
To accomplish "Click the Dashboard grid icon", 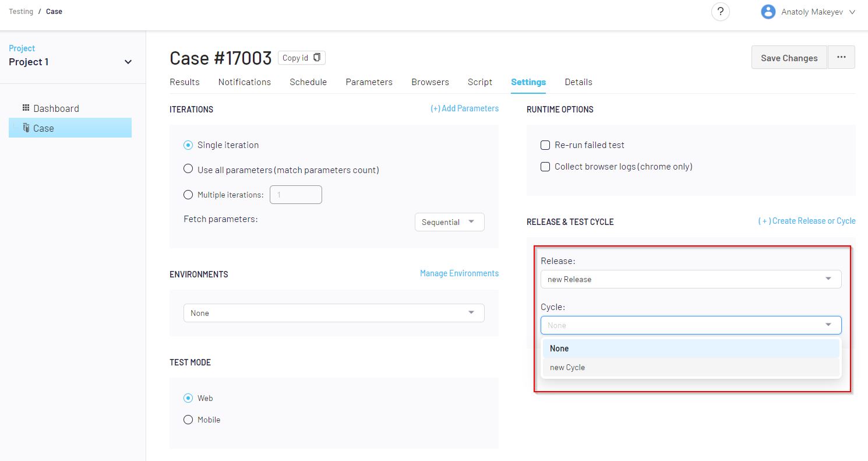I will [26, 108].
